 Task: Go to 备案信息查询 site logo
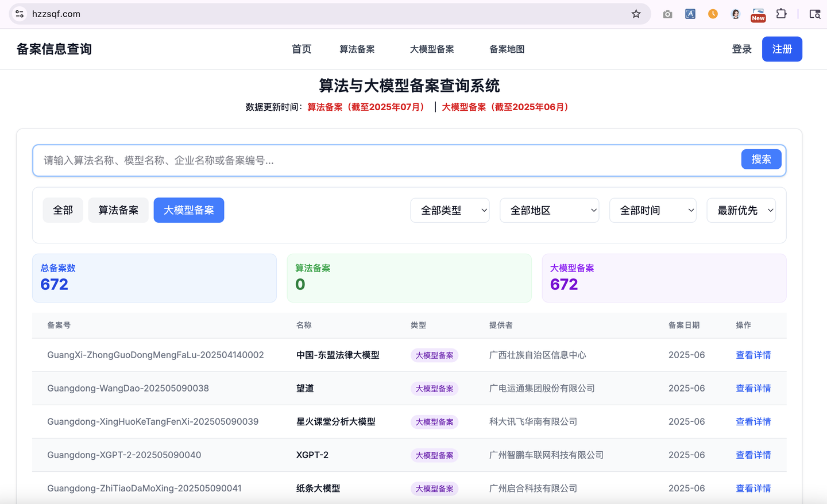pyautogui.click(x=54, y=49)
